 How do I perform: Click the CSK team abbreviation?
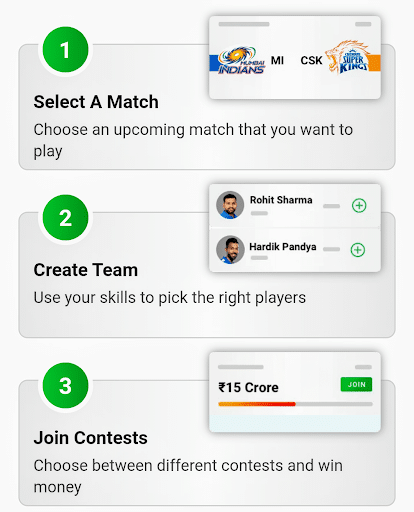click(311, 60)
